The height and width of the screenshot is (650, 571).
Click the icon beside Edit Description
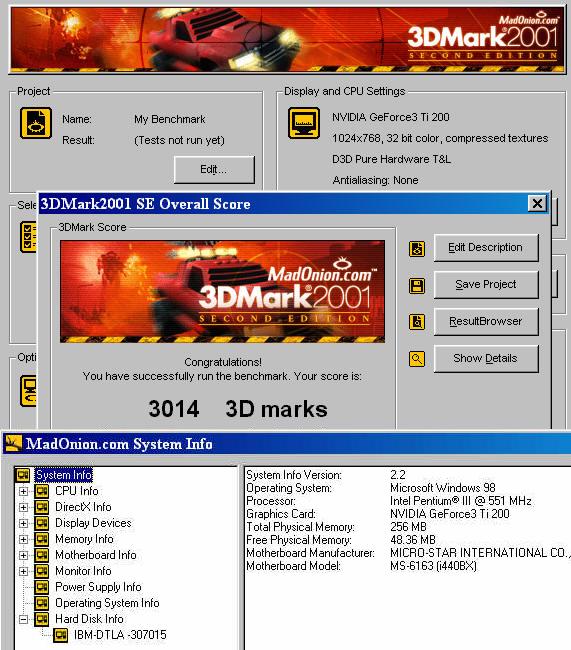417,249
